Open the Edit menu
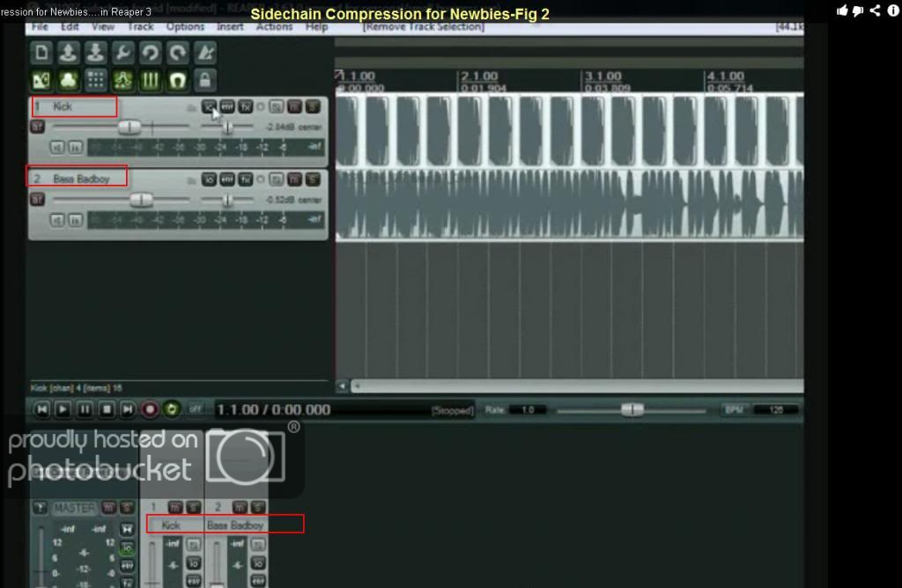Screen dimensions: 902x588 click(x=70, y=27)
